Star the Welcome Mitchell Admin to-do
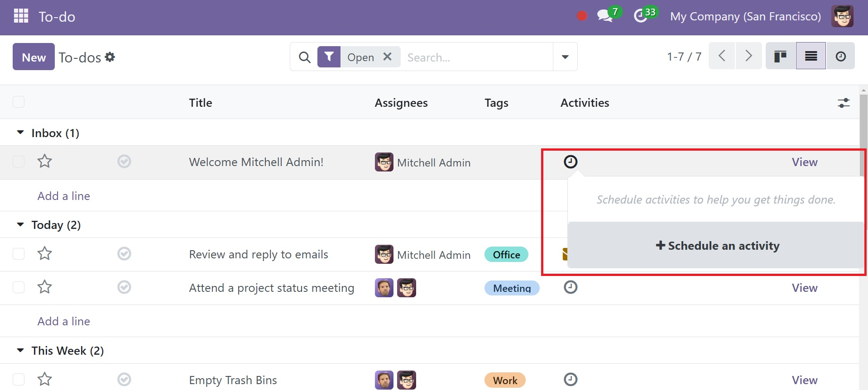 44,161
